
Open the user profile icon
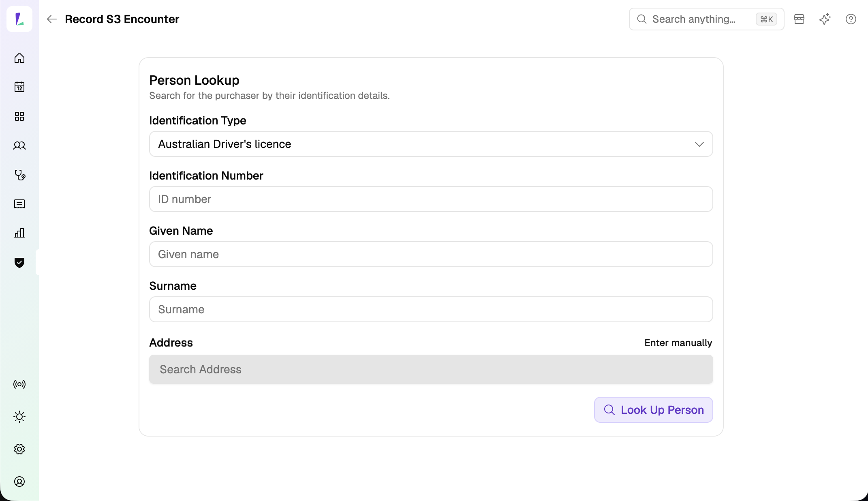19,482
